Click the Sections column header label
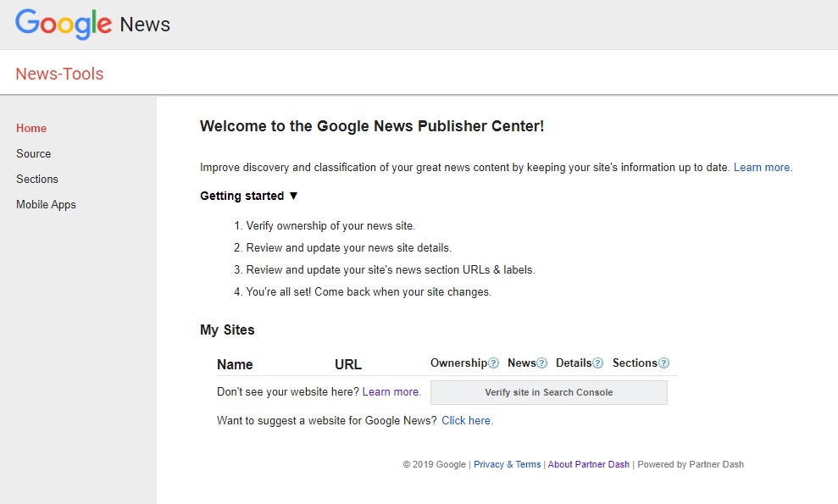The image size is (838, 504). click(x=635, y=363)
